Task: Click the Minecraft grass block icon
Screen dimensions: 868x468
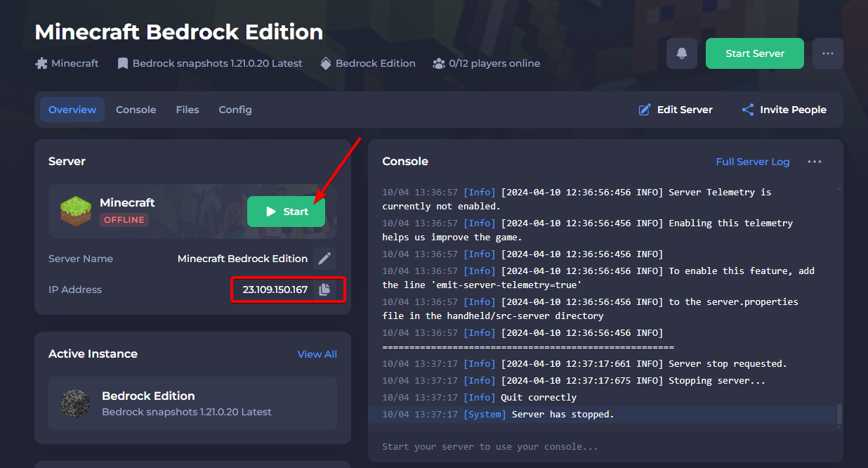Action: point(74,211)
